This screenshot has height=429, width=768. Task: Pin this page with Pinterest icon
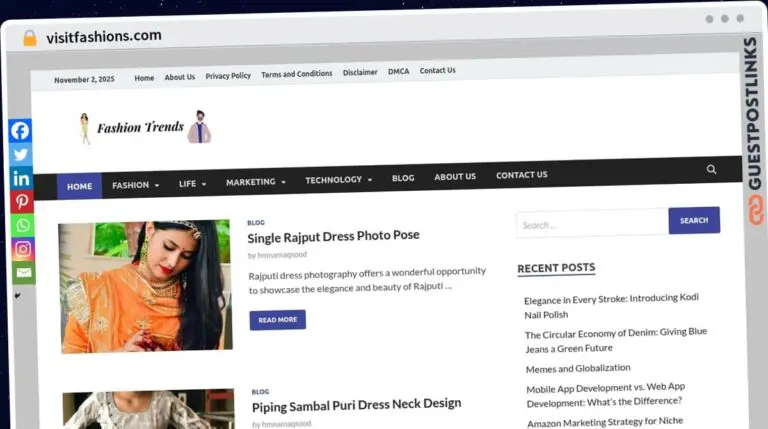click(x=22, y=202)
